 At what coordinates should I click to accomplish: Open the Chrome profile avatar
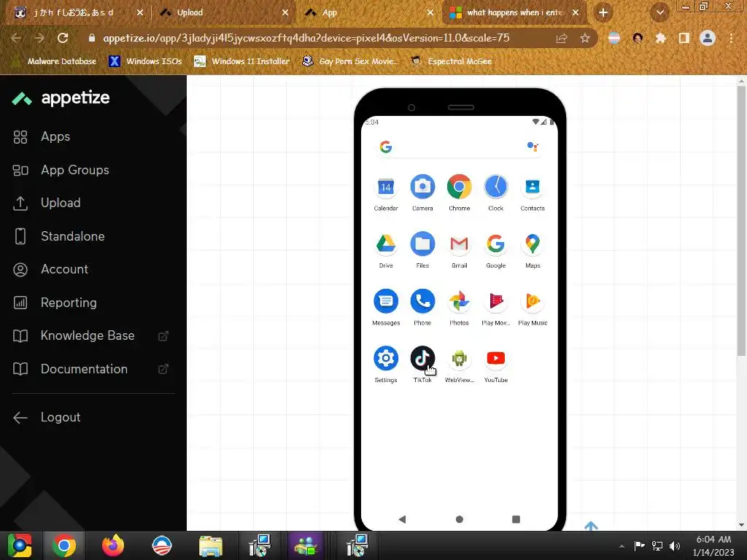point(708,38)
